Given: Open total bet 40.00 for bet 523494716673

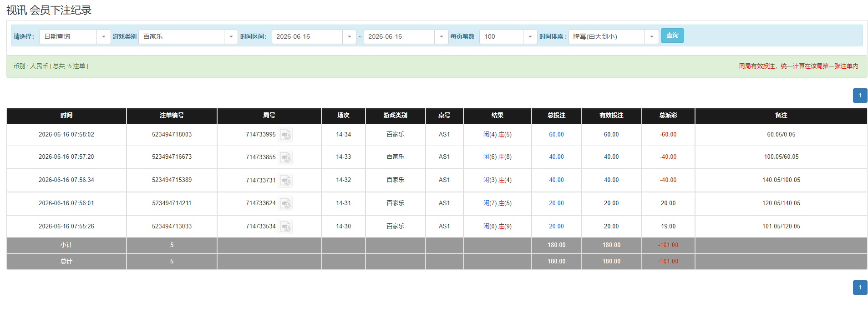Looking at the screenshot, I should (556, 157).
